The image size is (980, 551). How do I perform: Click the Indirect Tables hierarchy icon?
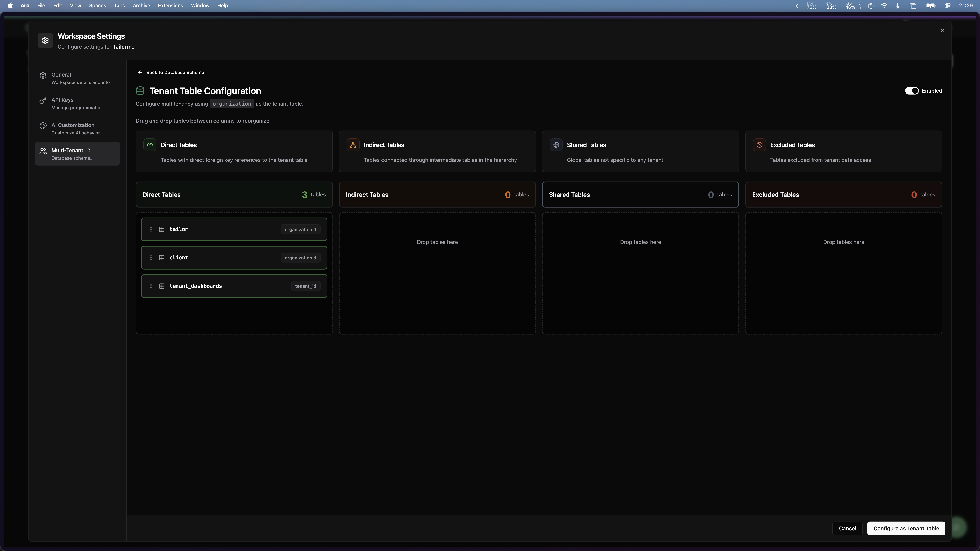353,145
